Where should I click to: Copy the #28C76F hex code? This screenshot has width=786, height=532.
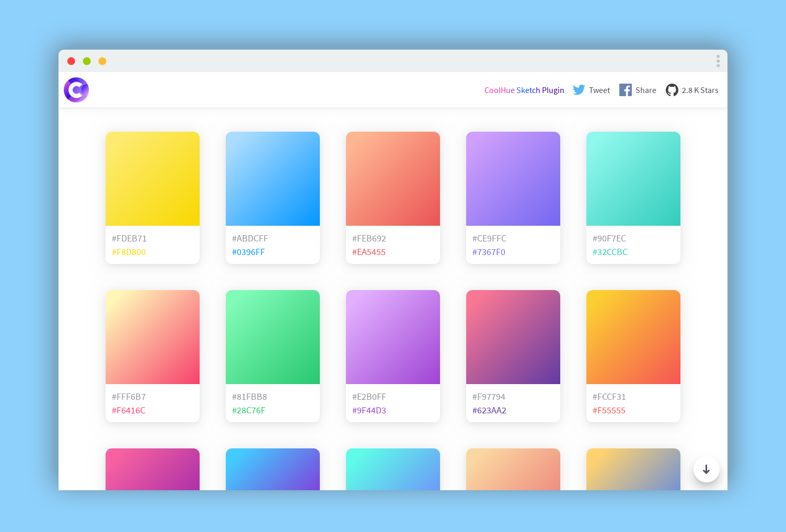249,410
